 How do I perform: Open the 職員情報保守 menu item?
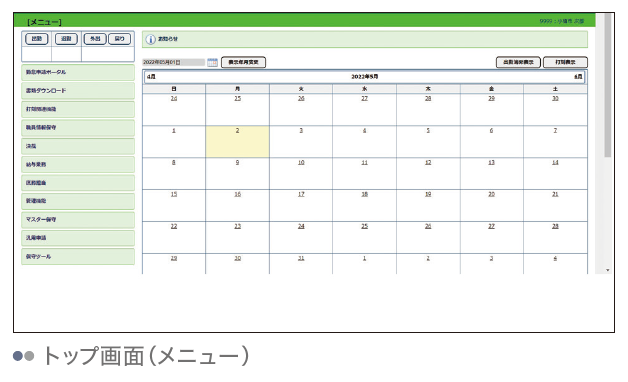click(x=78, y=128)
